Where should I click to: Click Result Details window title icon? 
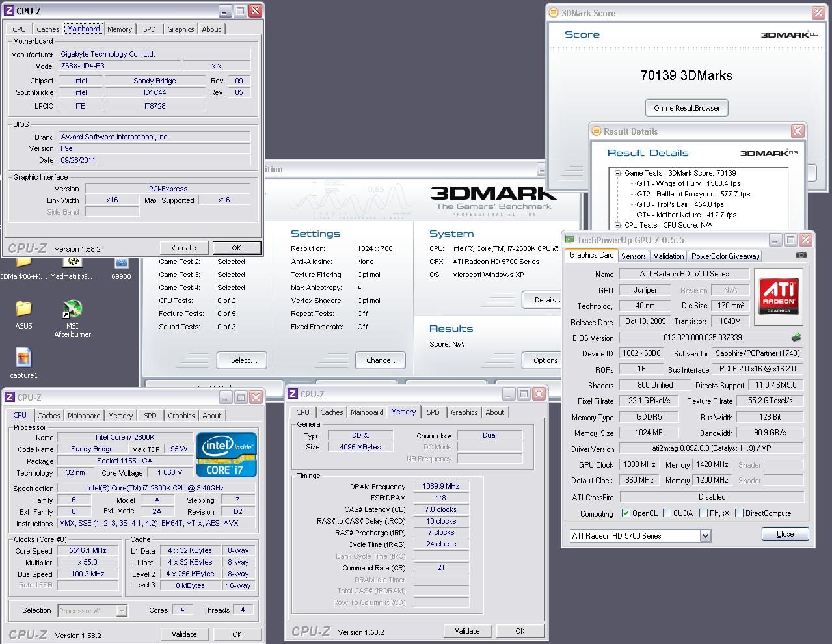tap(597, 131)
